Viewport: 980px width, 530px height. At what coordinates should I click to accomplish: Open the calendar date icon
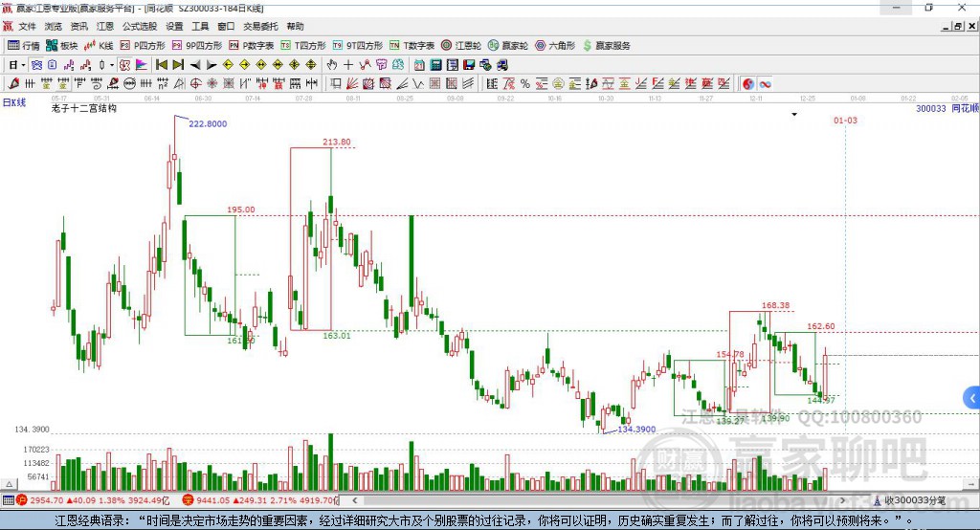tap(419, 65)
